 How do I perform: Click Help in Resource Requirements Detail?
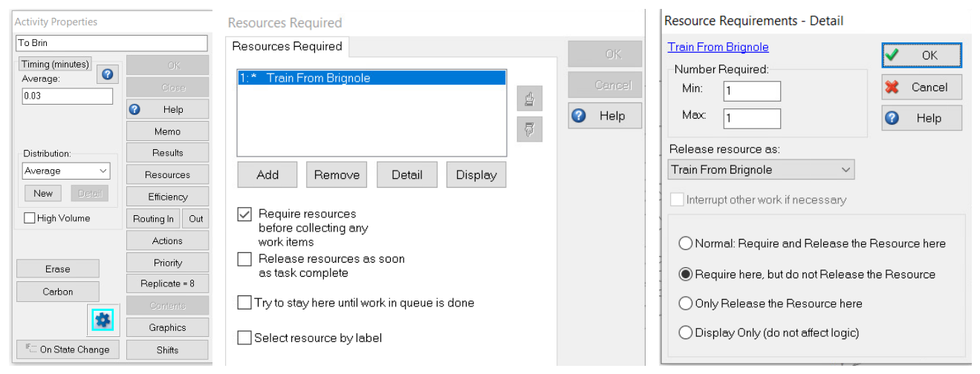click(x=921, y=118)
